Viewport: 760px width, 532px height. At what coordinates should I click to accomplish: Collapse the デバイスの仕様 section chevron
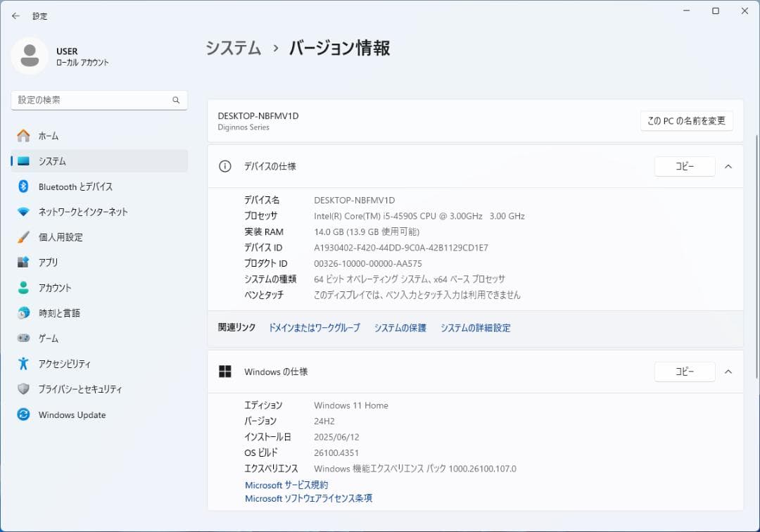728,166
